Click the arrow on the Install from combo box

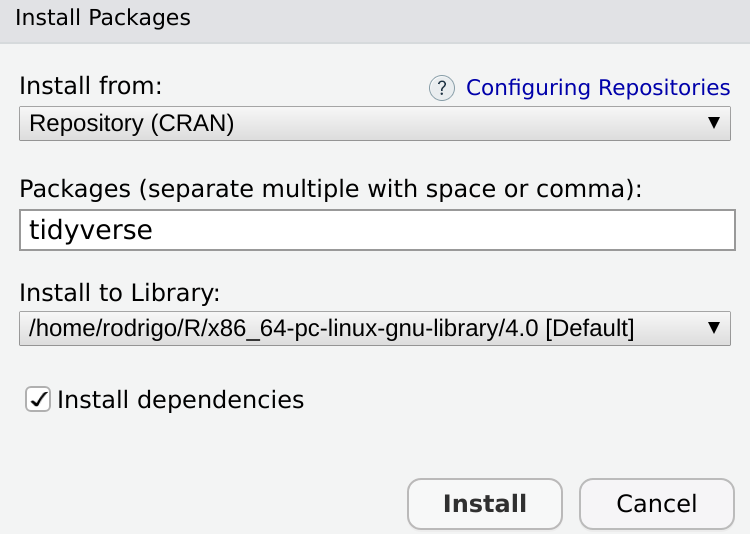pyautogui.click(x=714, y=123)
